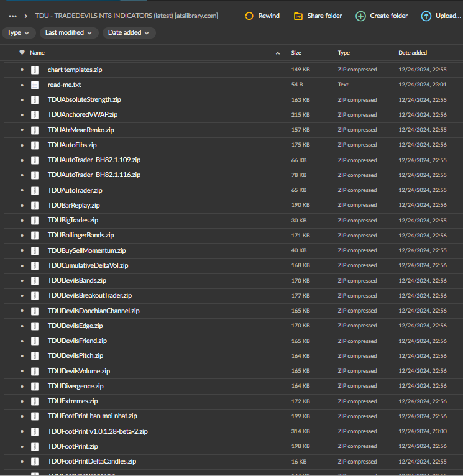Click the Upload arrow icon
The image size is (463, 476).
[x=426, y=16]
